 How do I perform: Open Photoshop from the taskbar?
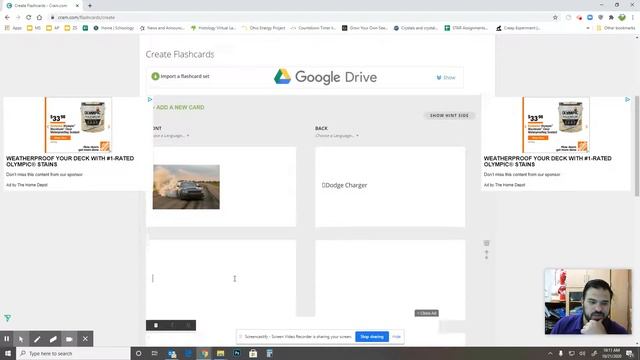coord(237,353)
